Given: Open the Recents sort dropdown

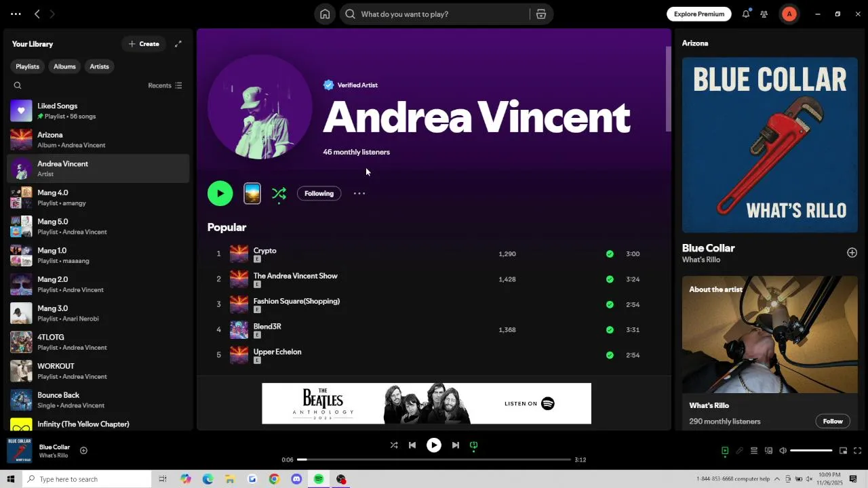Looking at the screenshot, I should click(x=165, y=85).
